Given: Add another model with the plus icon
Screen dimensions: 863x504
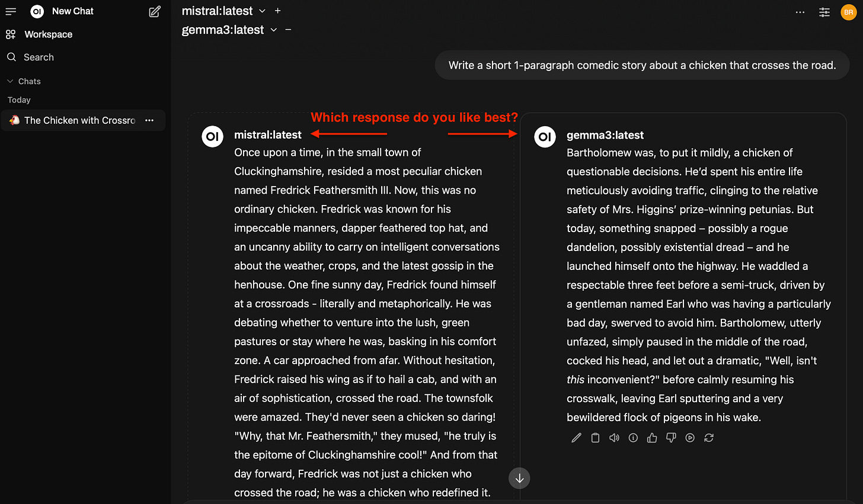Looking at the screenshot, I should point(278,11).
